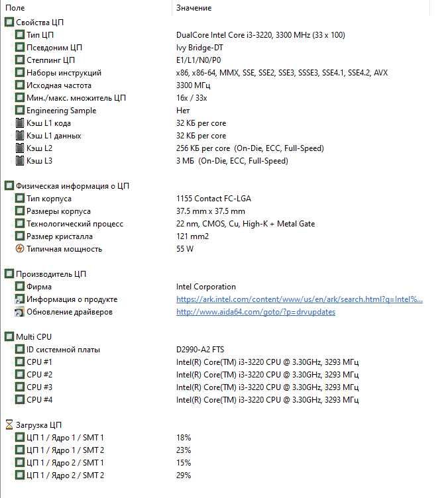Select the 'ЦП 1 / Ядро 2 / SMT 1' label
Image resolution: width=448 pixels, height=498 pixels.
[x=65, y=463]
